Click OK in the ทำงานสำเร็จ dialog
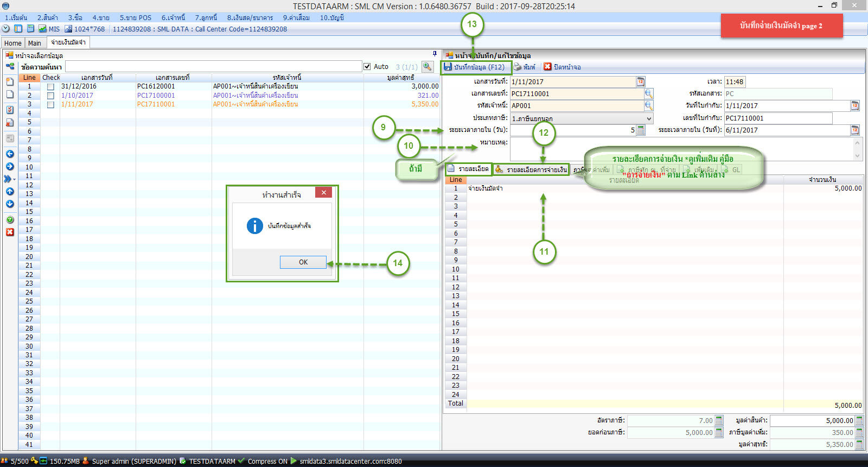 [303, 262]
